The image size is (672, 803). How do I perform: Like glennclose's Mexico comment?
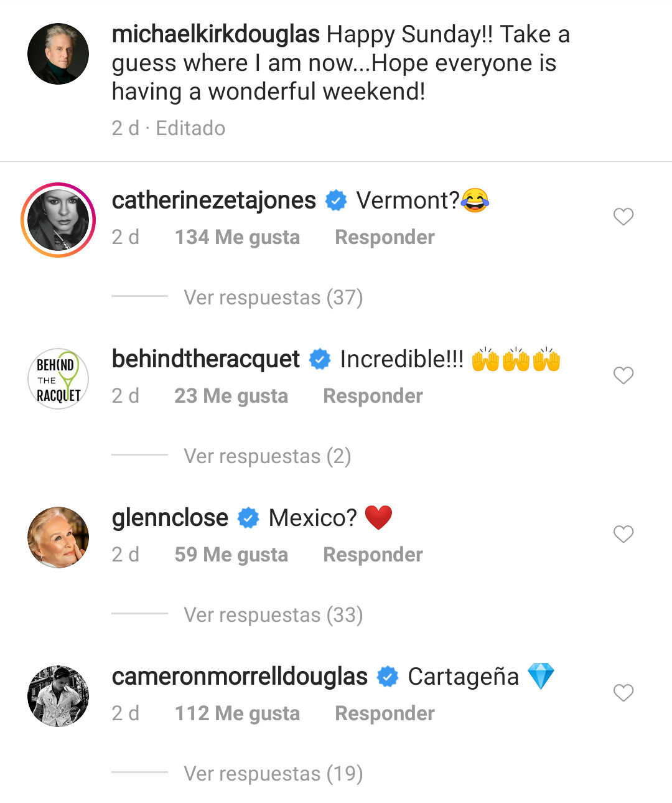click(623, 534)
